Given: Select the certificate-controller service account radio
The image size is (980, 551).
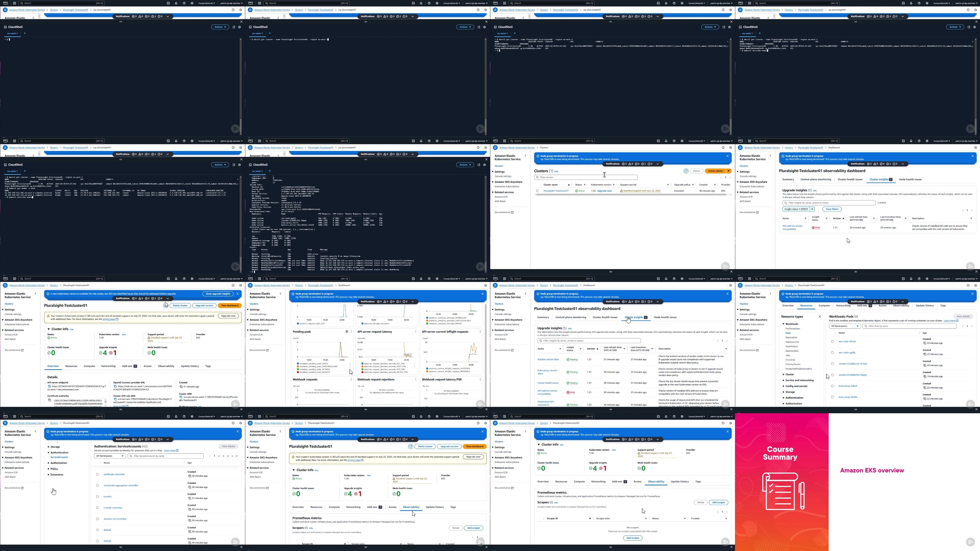Looking at the screenshot, I should point(97,474).
